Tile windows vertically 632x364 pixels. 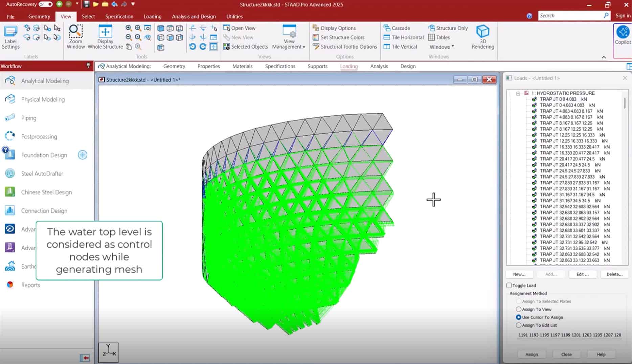pyautogui.click(x=400, y=47)
